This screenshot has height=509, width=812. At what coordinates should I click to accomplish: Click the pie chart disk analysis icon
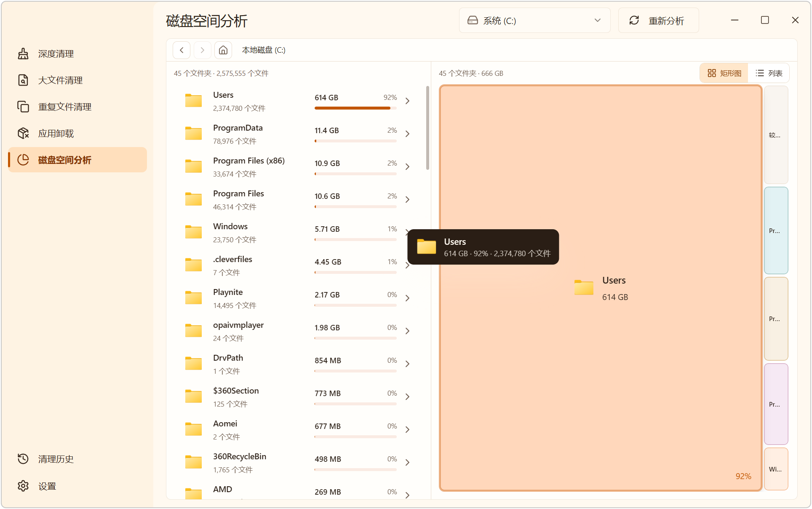pos(23,160)
